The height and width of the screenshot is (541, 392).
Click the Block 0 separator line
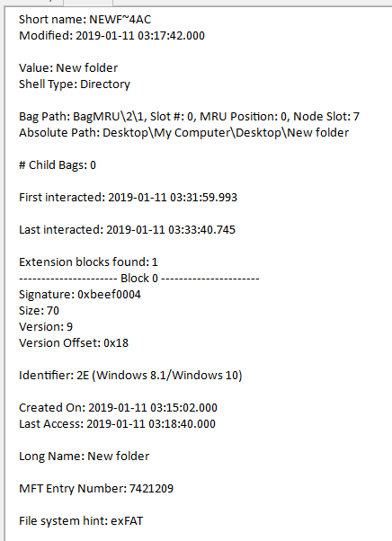click(139, 279)
